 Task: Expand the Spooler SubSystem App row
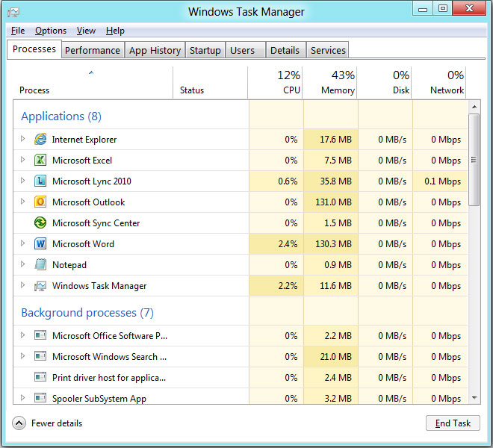tap(23, 399)
